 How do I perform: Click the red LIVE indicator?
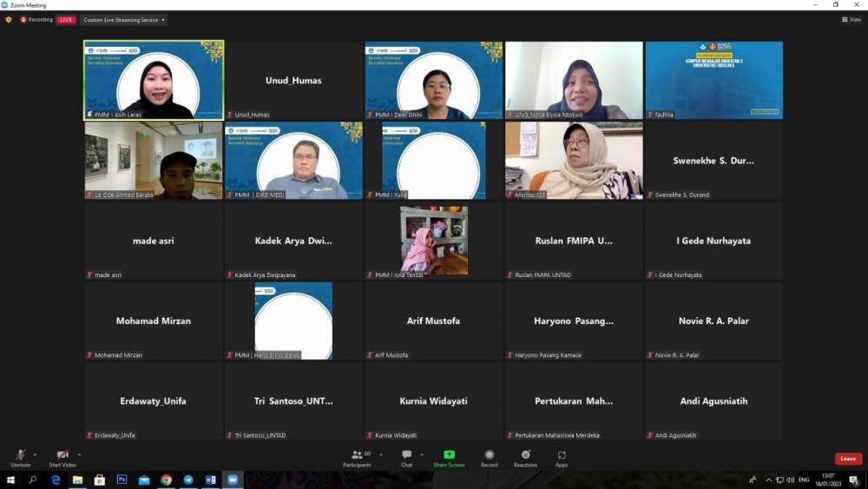[x=66, y=19]
